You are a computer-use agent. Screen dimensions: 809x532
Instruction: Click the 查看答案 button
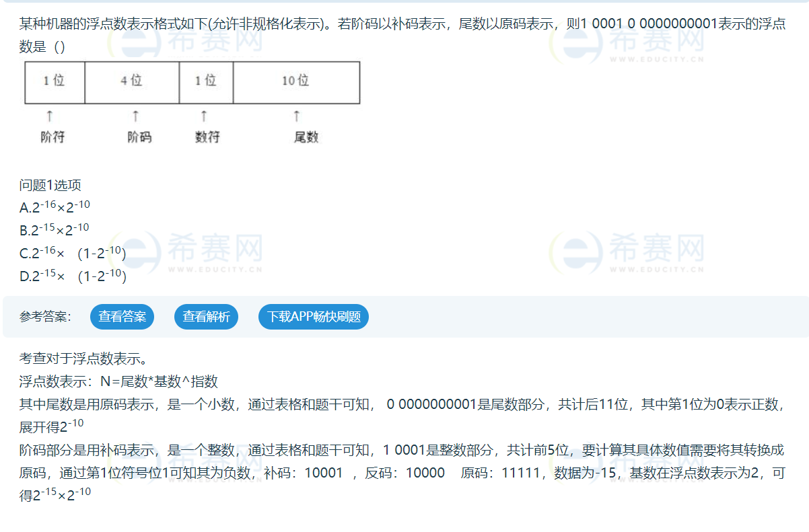point(122,317)
